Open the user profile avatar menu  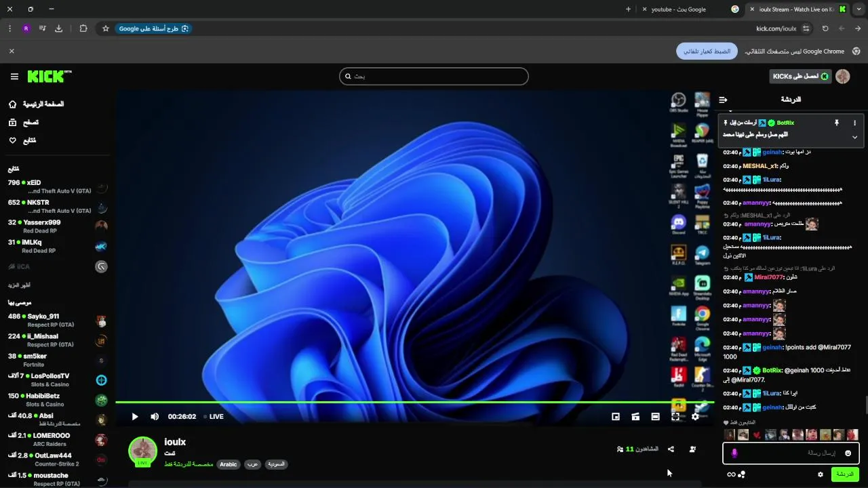pos(843,77)
